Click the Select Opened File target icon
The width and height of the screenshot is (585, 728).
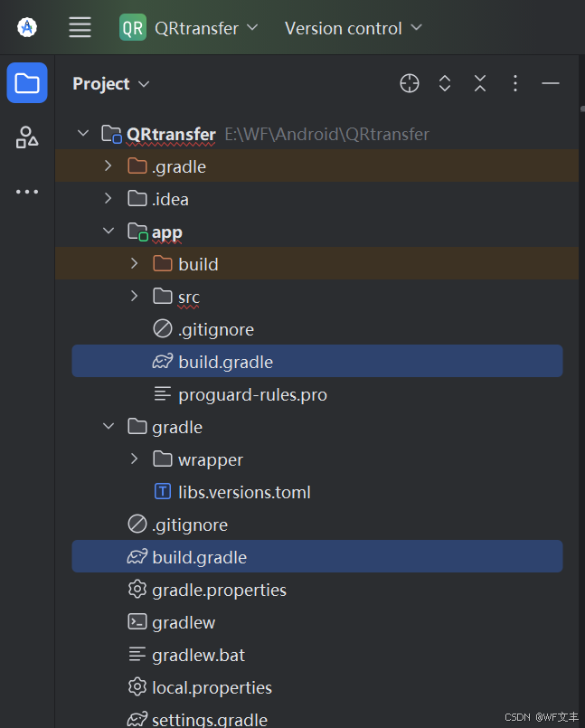pyautogui.click(x=410, y=84)
